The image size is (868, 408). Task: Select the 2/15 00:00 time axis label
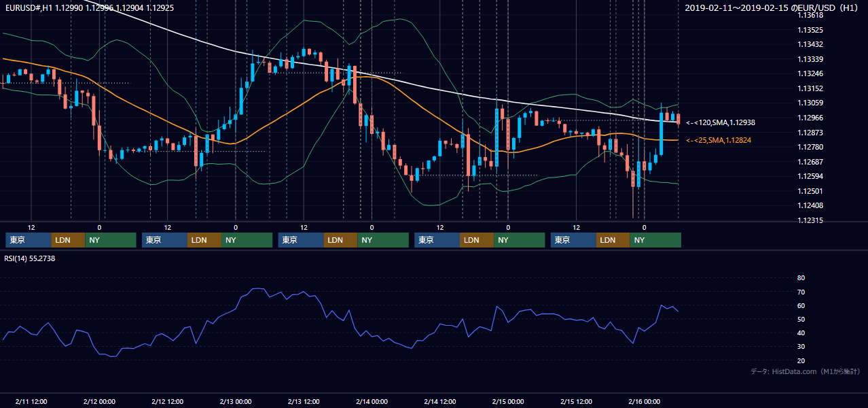click(508, 402)
